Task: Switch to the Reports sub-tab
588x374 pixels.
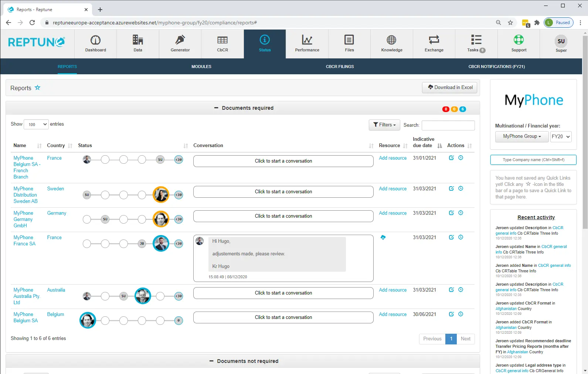Action: pos(67,67)
